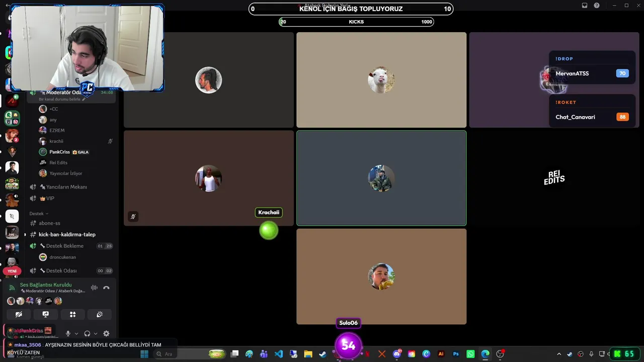Open Adobe Photoshop from taskbar
This screenshot has width=644, height=362.
point(456,354)
